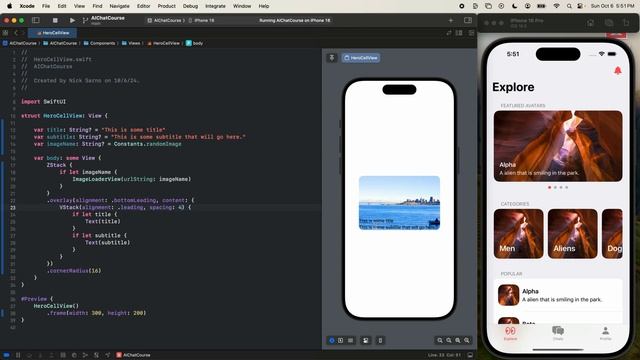Go back in editor history
This screenshot has height=360, width=640.
(16, 33)
